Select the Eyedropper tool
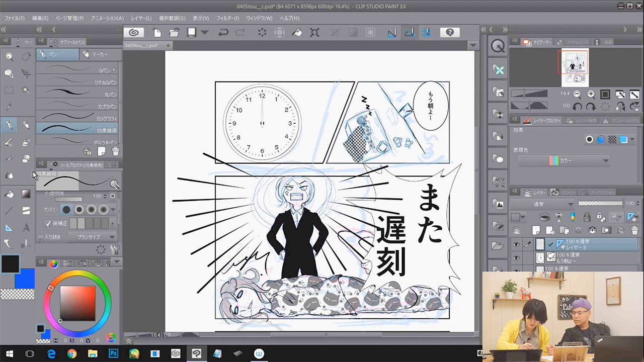Image resolution: width=644 pixels, height=362 pixels. [x=9, y=107]
